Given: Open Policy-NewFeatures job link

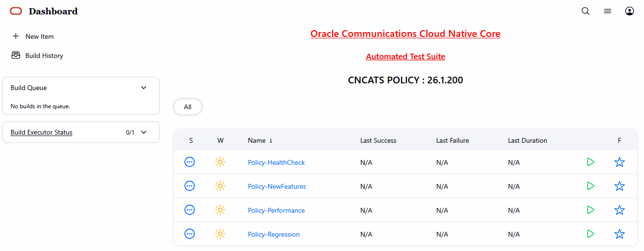Looking at the screenshot, I should coord(277,186).
